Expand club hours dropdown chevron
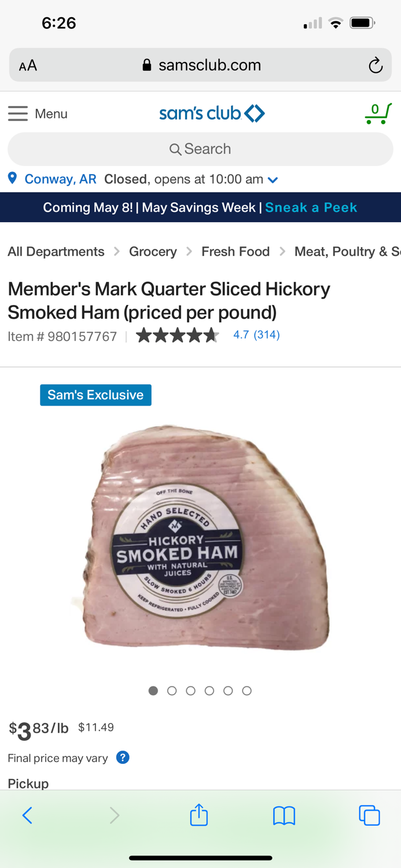 pyautogui.click(x=273, y=180)
